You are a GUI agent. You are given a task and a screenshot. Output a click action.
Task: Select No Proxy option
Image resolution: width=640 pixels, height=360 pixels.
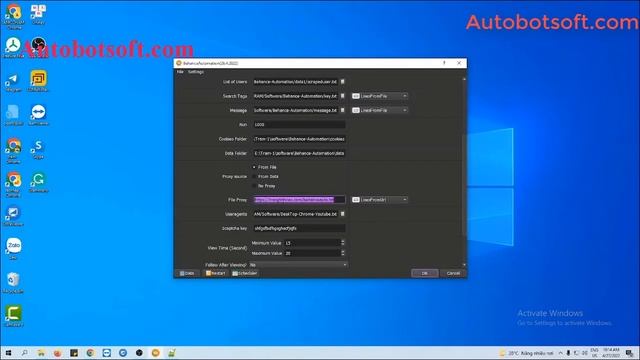point(264,186)
